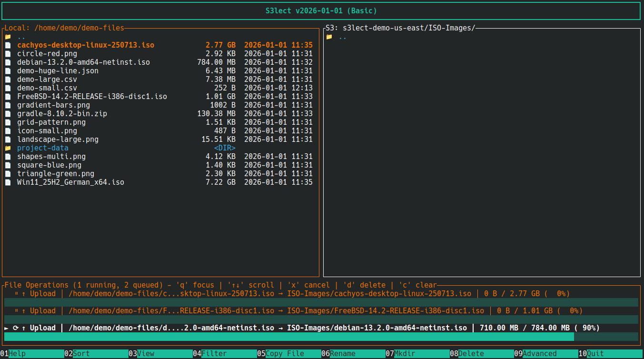644x359 pixels.
Task: Click the file icon next to Win11_25H2_German_x64.iso
Action: click(x=8, y=182)
